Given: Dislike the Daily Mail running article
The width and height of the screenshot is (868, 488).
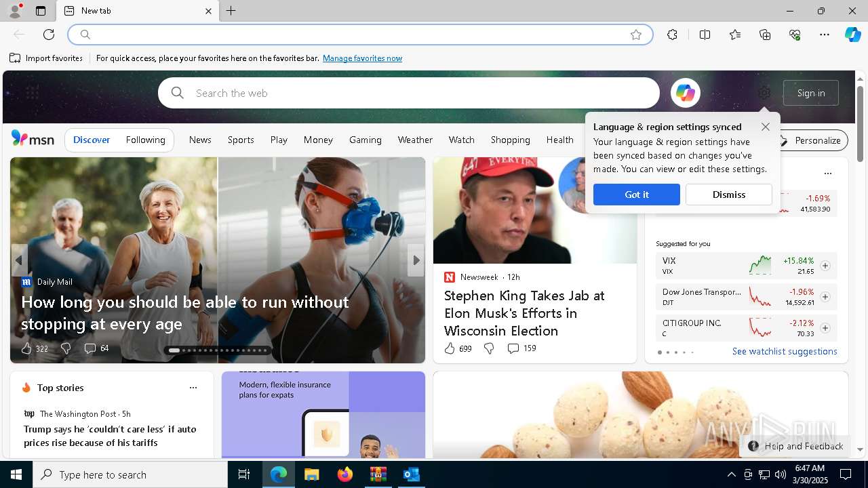Looking at the screenshot, I should point(66,348).
